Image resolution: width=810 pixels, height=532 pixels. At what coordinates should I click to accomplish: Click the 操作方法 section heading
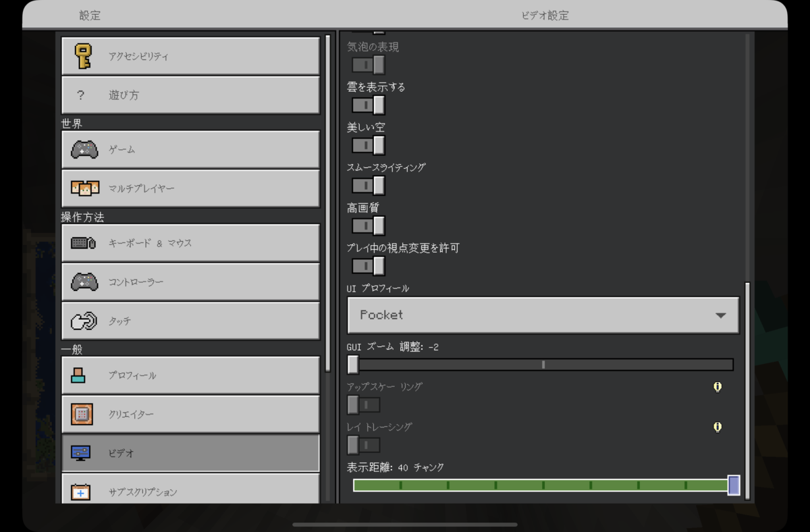point(82,217)
